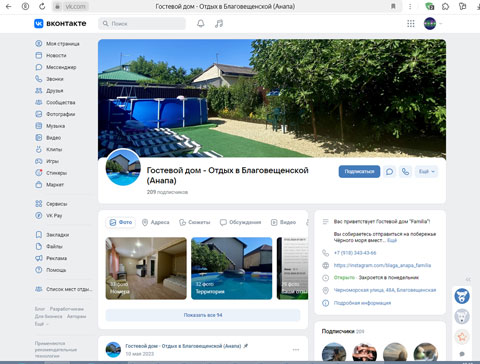Click the Стикеры sidebar icon
Screen dimensions: 480x364
click(39, 173)
